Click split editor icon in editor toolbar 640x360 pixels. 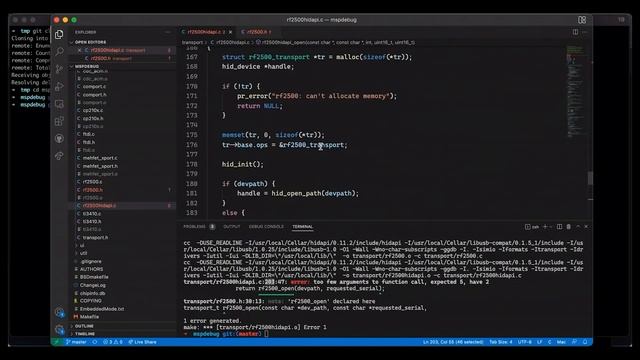575,32
